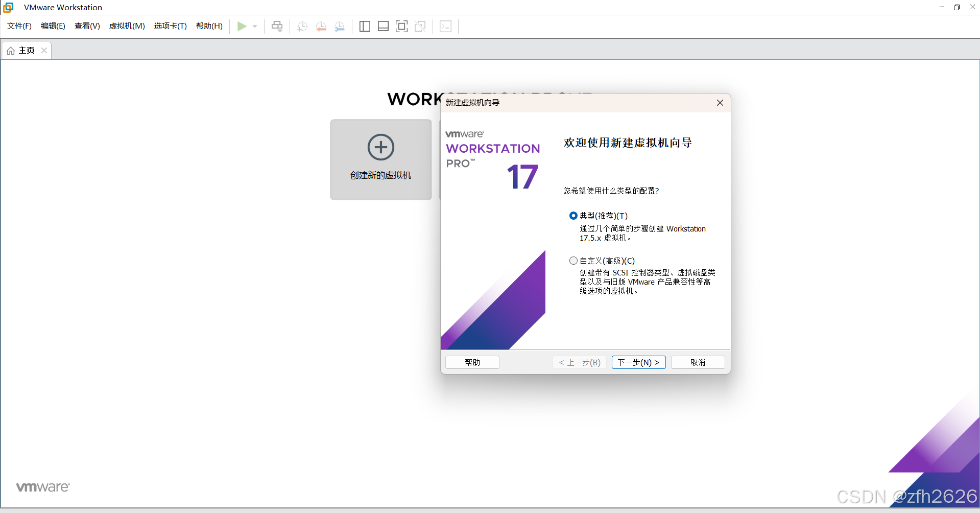Click the 帮助 button in wizard
Screen dimensions: 980x513
tap(472, 362)
